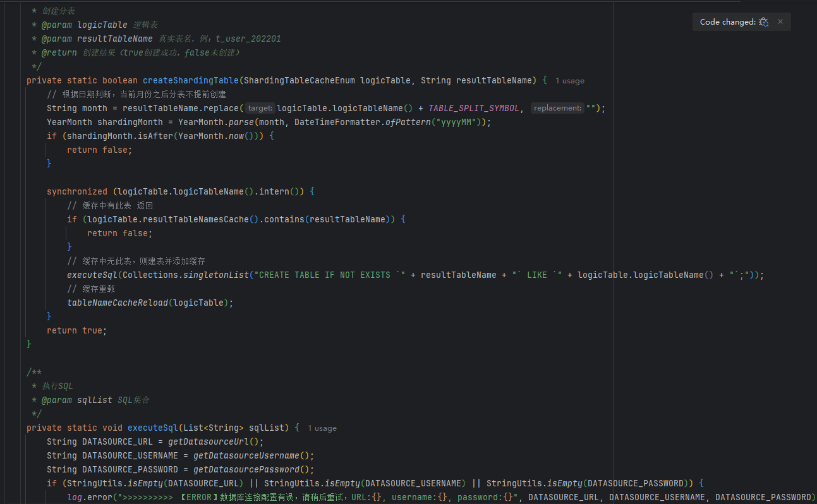Click the log.error statement
The width and height of the screenshot is (817, 504).
[x=92, y=497]
